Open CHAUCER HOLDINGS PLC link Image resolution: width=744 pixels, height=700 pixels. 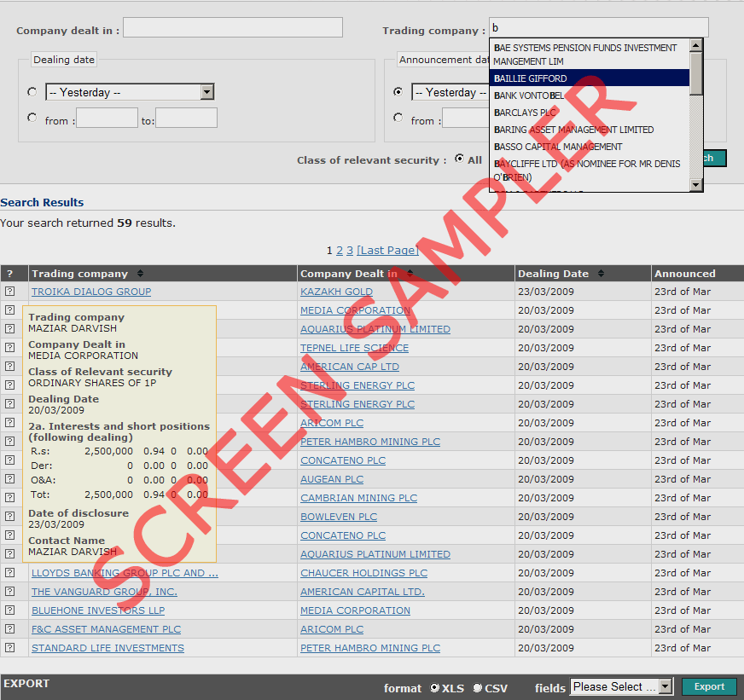click(x=364, y=573)
